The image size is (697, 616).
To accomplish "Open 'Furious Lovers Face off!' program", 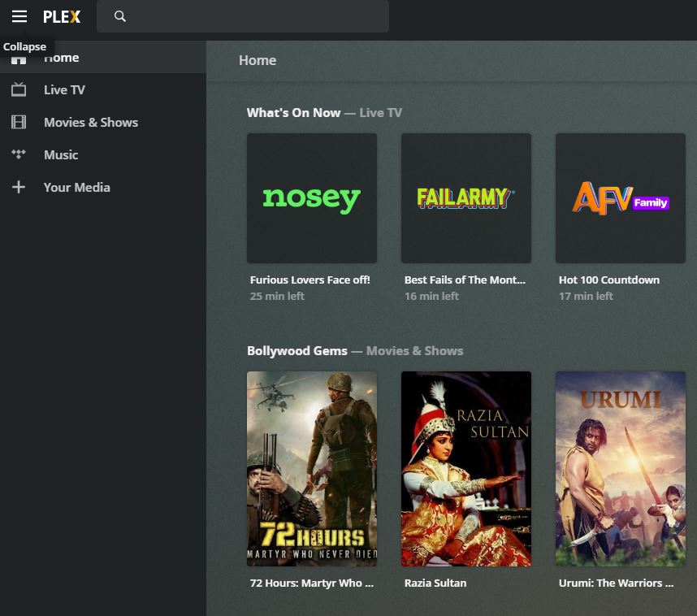I will (310, 280).
